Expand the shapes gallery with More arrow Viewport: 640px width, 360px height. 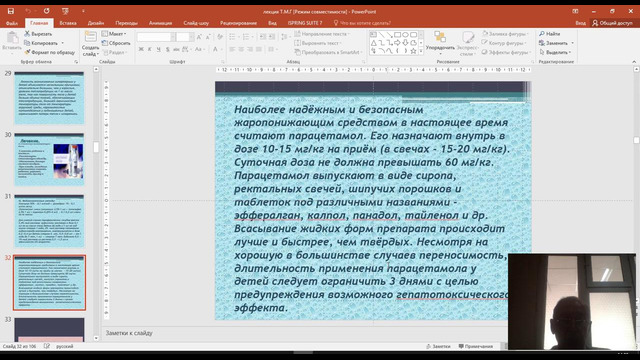[421, 51]
